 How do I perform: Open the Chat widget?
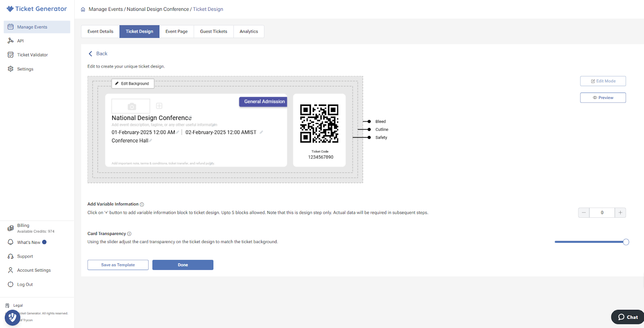[627, 317]
